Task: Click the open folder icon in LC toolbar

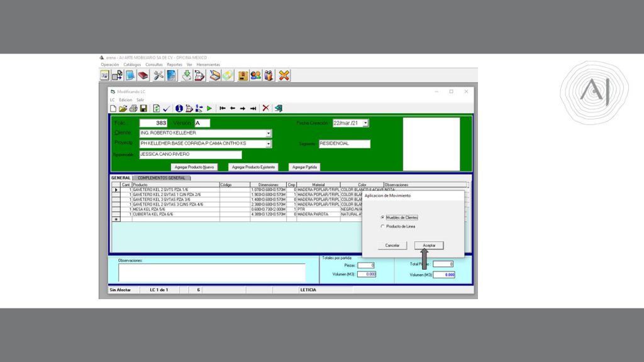Action: tap(123, 108)
